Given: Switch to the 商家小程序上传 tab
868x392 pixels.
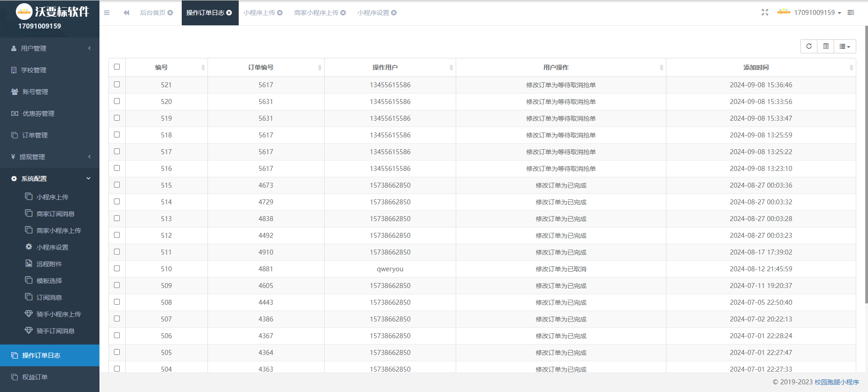Looking at the screenshot, I should point(316,13).
